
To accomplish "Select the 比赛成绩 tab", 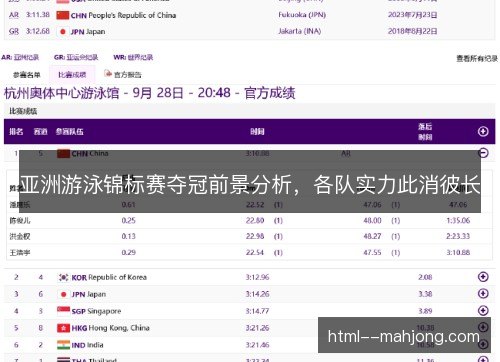I will coord(72,75).
